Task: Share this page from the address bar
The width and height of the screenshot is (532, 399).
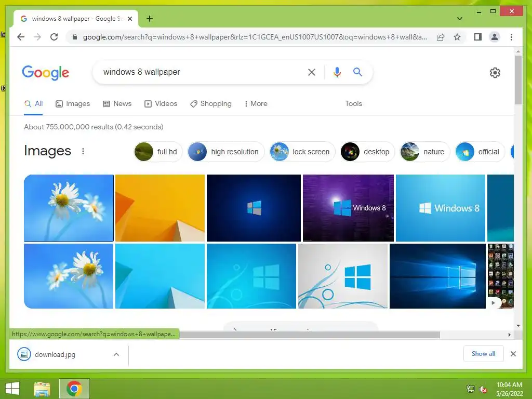Action: (441, 37)
